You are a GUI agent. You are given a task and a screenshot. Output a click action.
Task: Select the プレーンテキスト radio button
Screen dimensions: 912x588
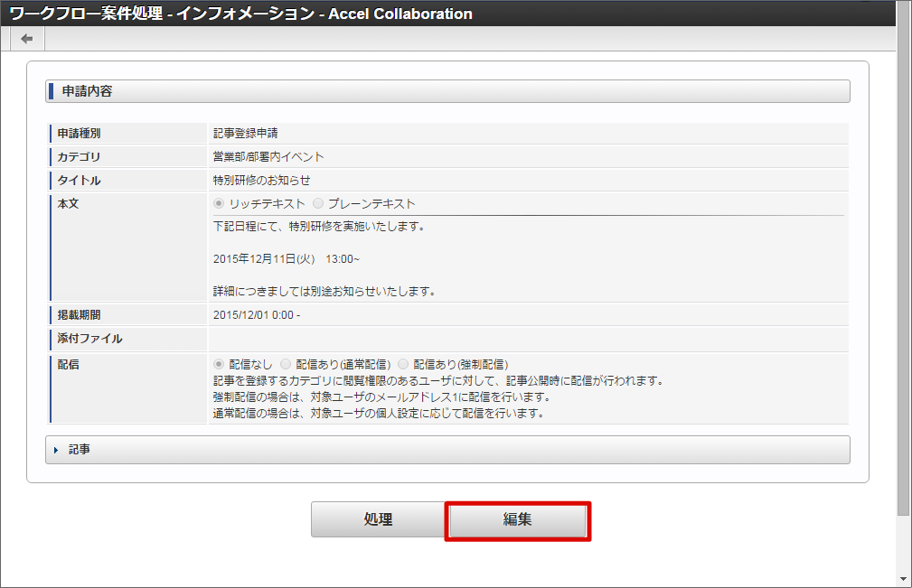point(317,203)
